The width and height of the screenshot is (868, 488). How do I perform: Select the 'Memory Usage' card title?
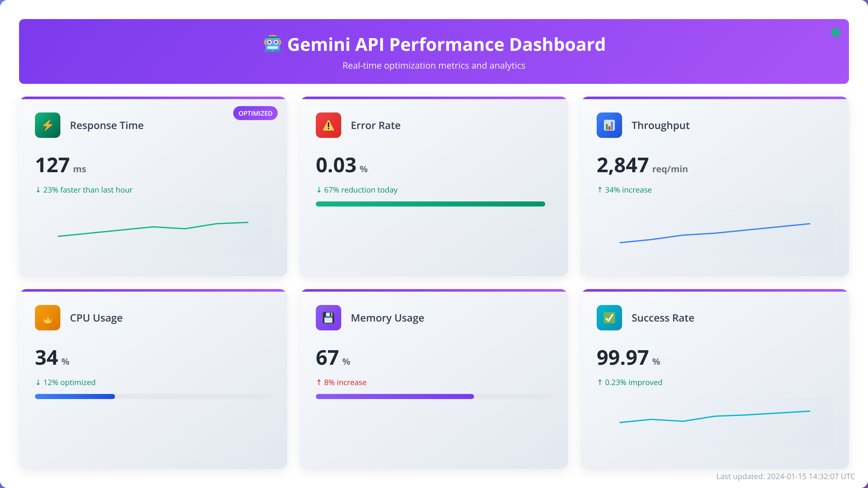pyautogui.click(x=388, y=318)
